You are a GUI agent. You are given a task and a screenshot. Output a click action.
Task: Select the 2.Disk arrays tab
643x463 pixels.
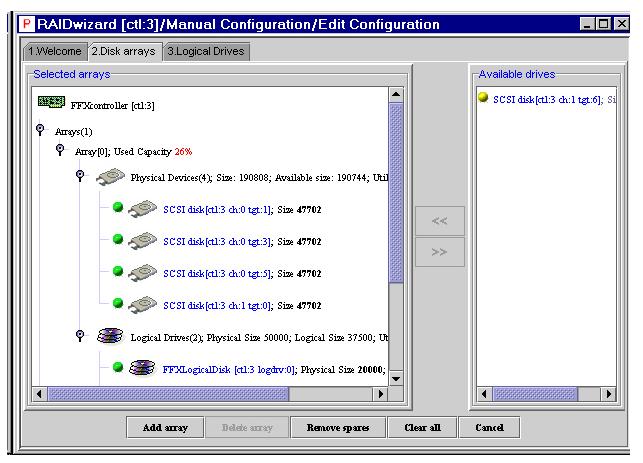point(124,51)
